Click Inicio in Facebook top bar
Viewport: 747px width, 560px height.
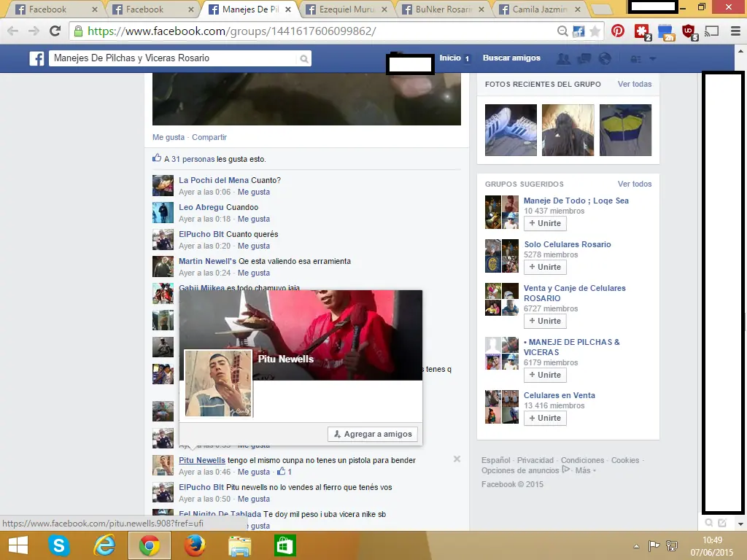pos(450,58)
